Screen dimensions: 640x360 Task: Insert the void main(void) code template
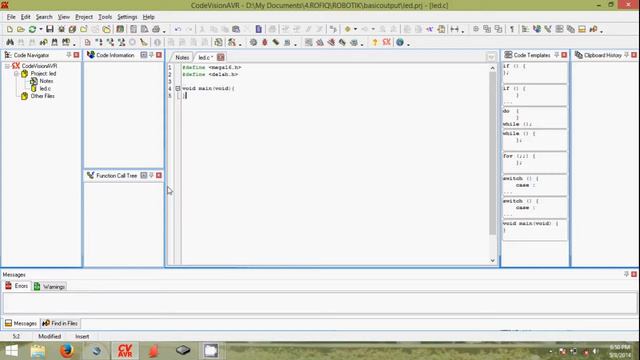point(535,229)
